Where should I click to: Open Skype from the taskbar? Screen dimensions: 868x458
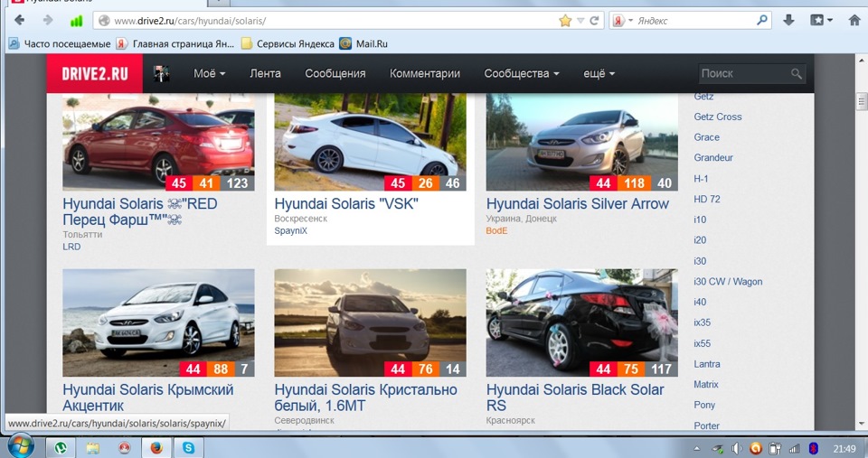pos(189,447)
